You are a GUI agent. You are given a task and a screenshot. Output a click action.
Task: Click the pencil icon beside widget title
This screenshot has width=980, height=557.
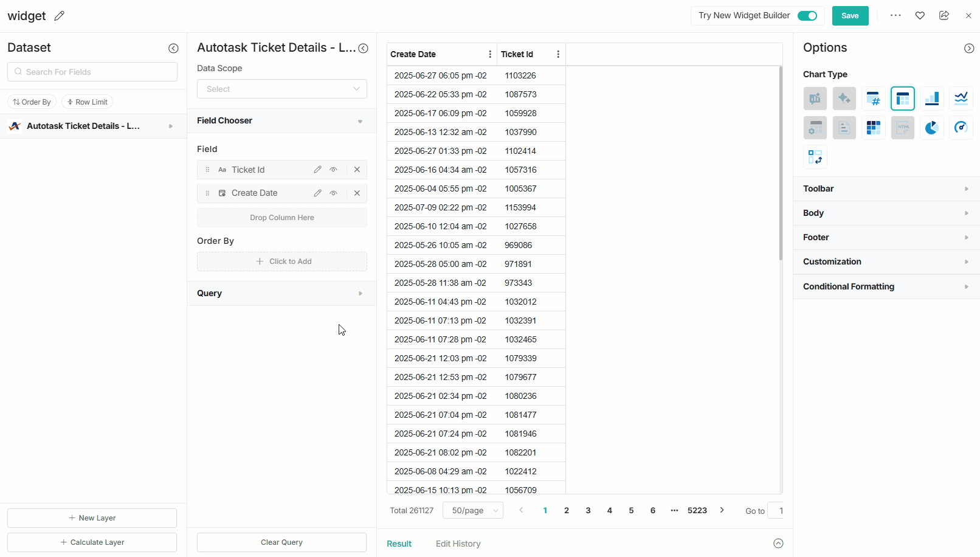pyautogui.click(x=59, y=16)
